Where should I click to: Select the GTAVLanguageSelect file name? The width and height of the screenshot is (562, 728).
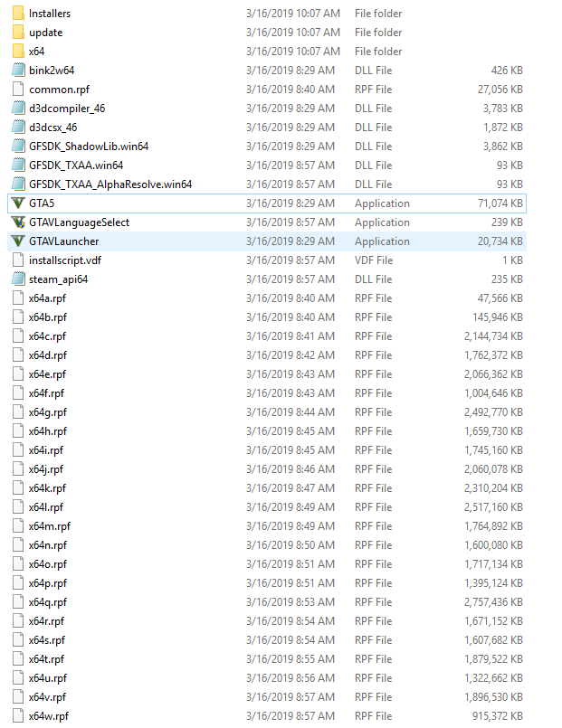coord(79,222)
